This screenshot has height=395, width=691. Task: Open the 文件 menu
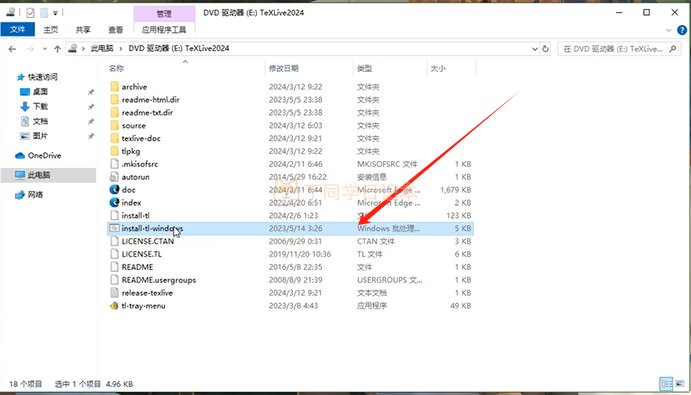[x=18, y=30]
